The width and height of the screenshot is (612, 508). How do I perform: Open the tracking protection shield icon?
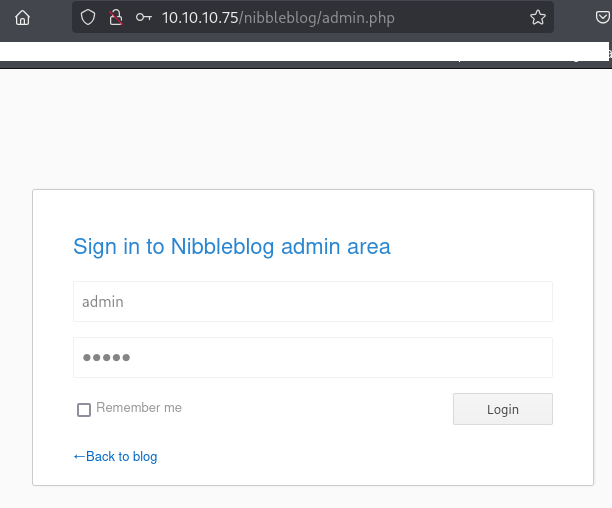pos(88,17)
